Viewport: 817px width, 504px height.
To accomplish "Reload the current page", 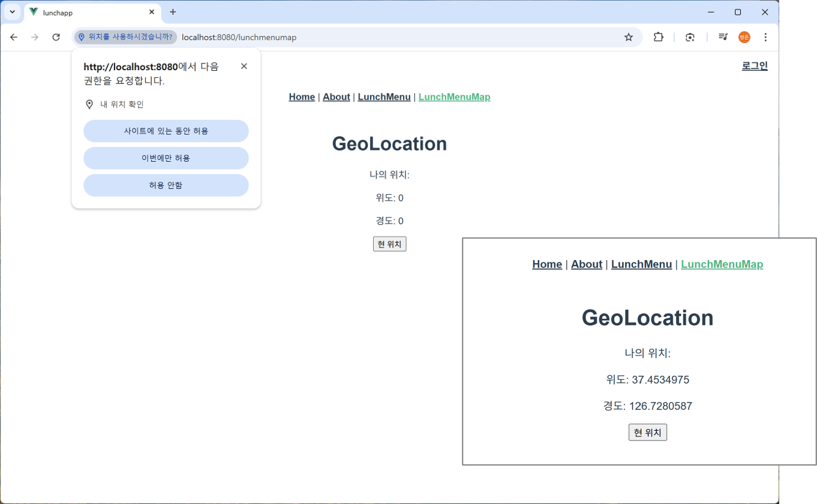I will (x=56, y=37).
